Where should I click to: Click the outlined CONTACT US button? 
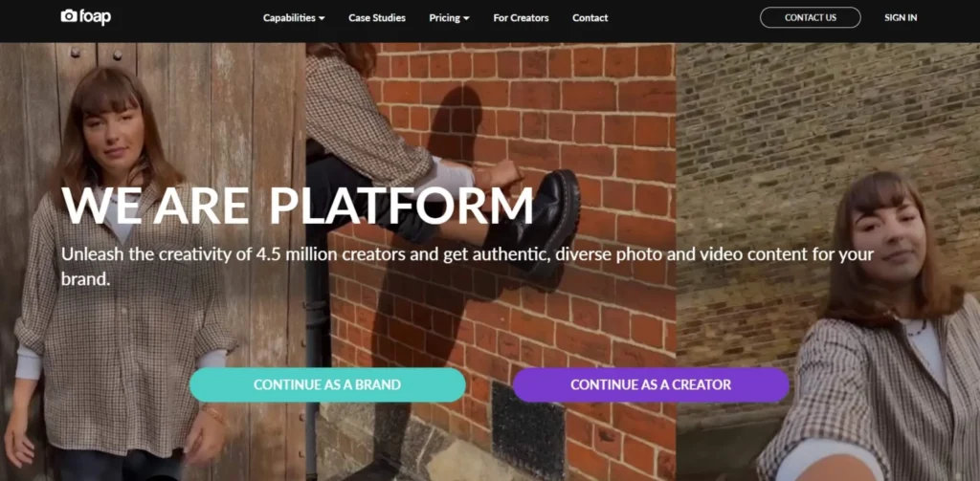(x=810, y=17)
